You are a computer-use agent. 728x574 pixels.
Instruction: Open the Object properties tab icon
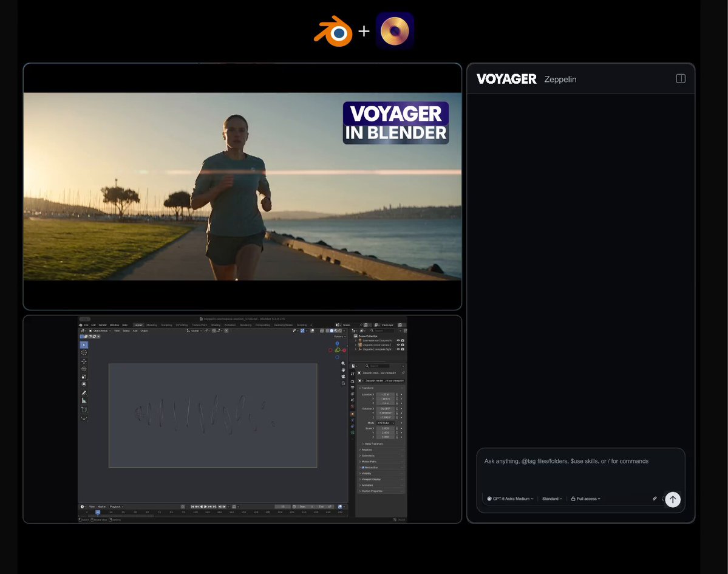click(x=352, y=414)
